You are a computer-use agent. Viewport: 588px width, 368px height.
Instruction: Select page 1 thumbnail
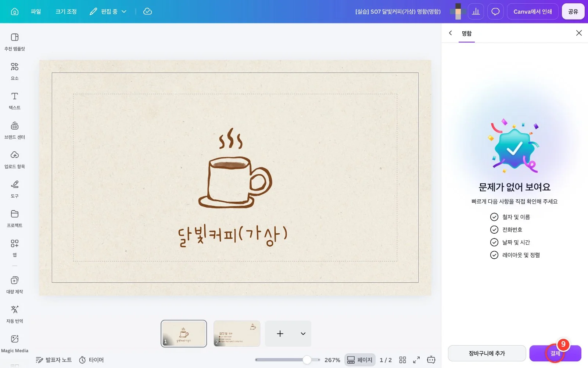[x=184, y=333]
